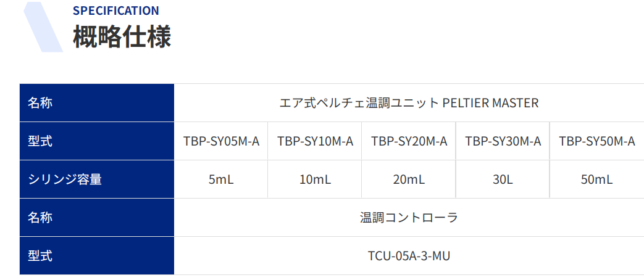Select model TBP-SY50M-A cell
Viewport: 644px width, 280px height.
[x=597, y=141]
